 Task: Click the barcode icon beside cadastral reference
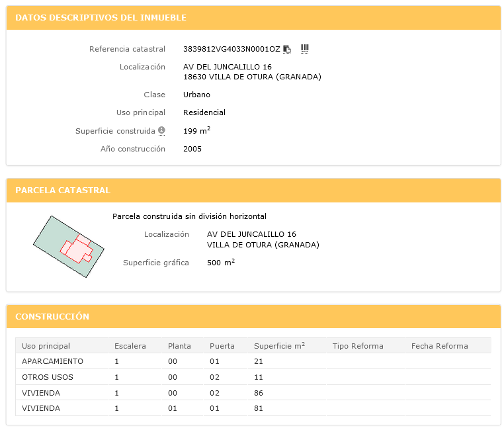click(x=305, y=48)
